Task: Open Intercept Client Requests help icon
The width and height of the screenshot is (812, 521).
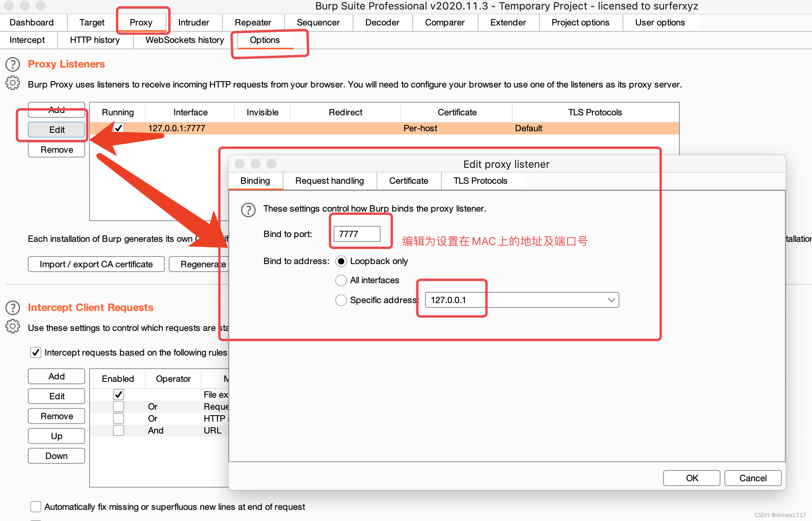Action: point(13,307)
